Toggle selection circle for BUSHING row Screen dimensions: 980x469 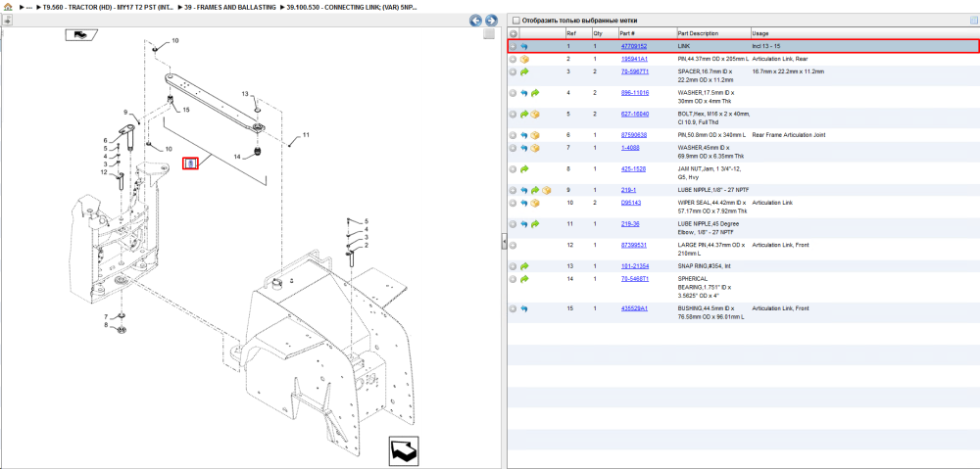tap(514, 308)
